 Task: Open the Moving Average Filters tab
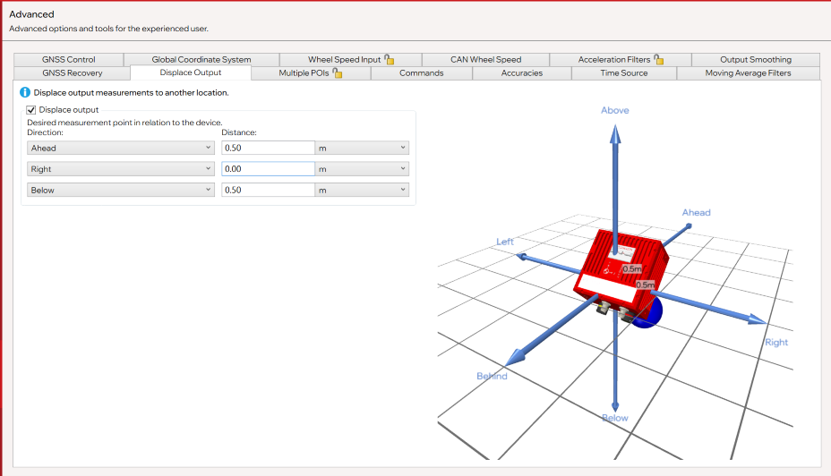[x=748, y=73]
